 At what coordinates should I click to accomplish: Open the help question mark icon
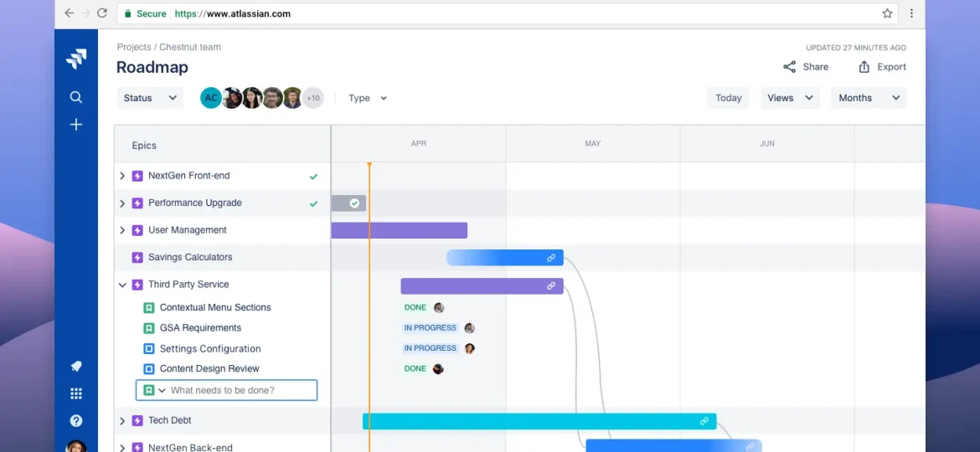click(x=75, y=421)
